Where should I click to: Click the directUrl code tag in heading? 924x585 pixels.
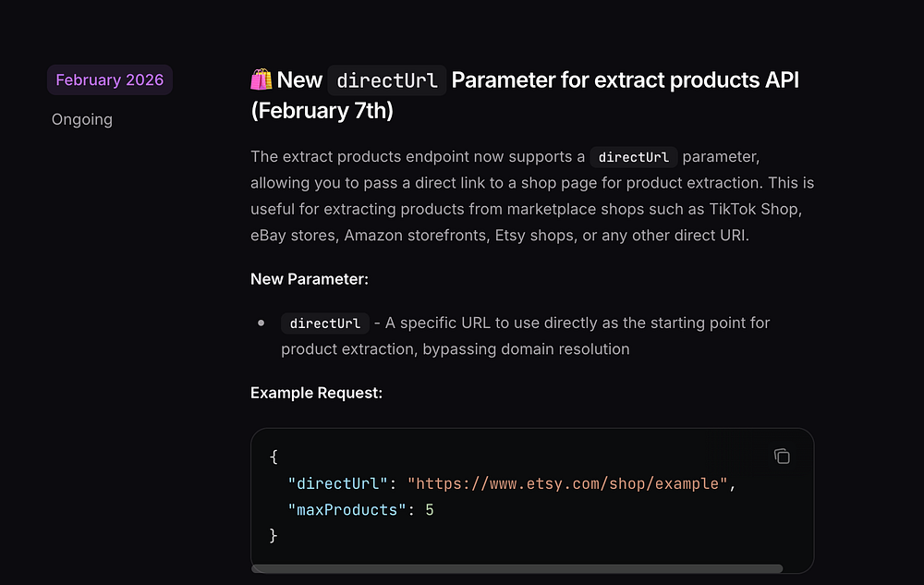(x=386, y=80)
